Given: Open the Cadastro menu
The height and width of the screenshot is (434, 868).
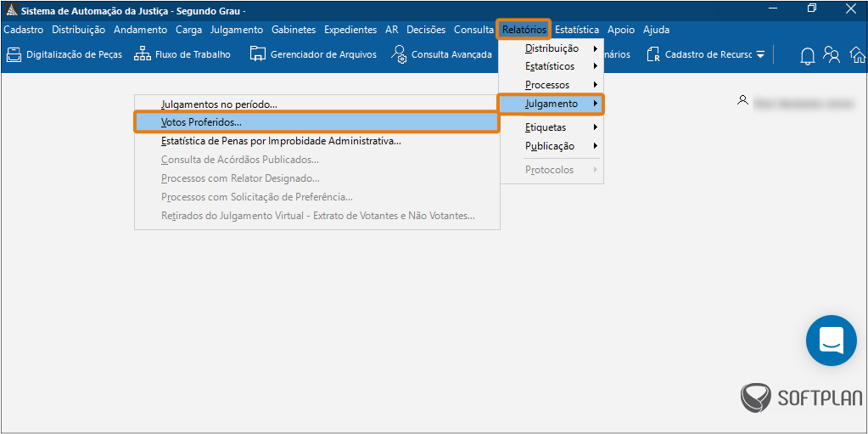Looking at the screenshot, I should tap(23, 30).
